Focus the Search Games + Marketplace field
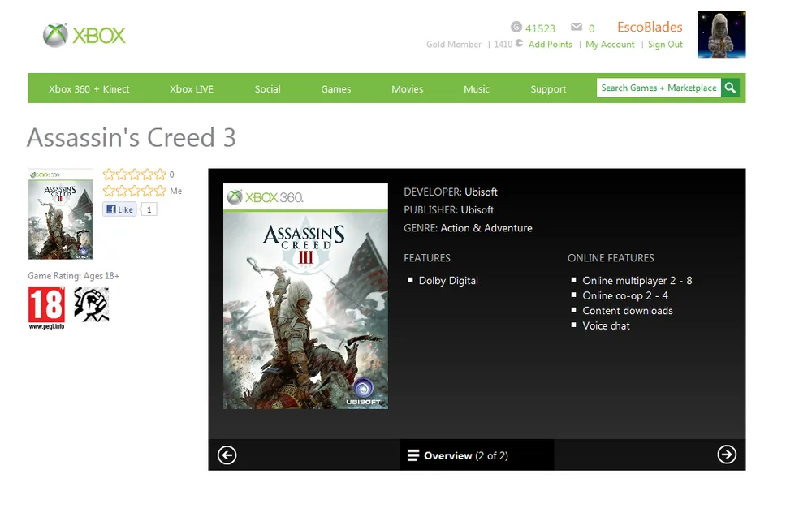Viewport: 812px width, 530px height. click(x=659, y=88)
